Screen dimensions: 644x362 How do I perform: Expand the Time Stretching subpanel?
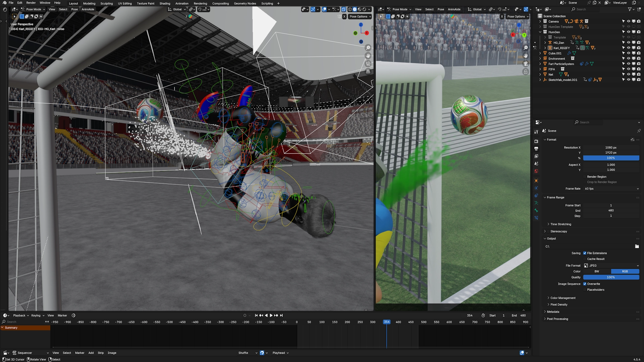coord(560,224)
